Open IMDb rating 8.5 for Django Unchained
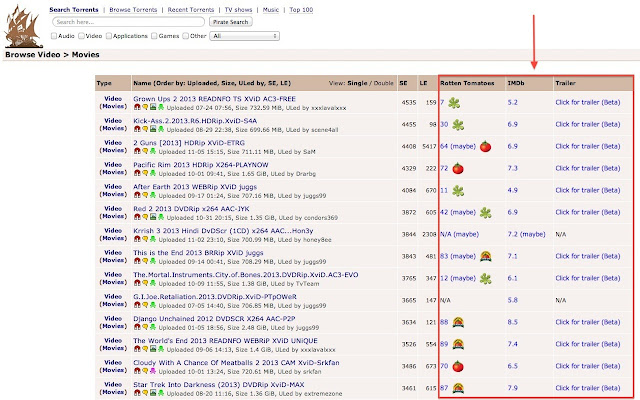Viewport: 640px width, 400px height. pyautogui.click(x=513, y=322)
